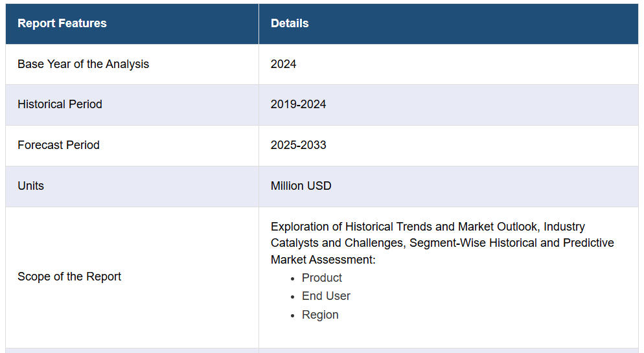This screenshot has width=644, height=353.
Task: Click the Report Features column header
Action: [x=62, y=23]
